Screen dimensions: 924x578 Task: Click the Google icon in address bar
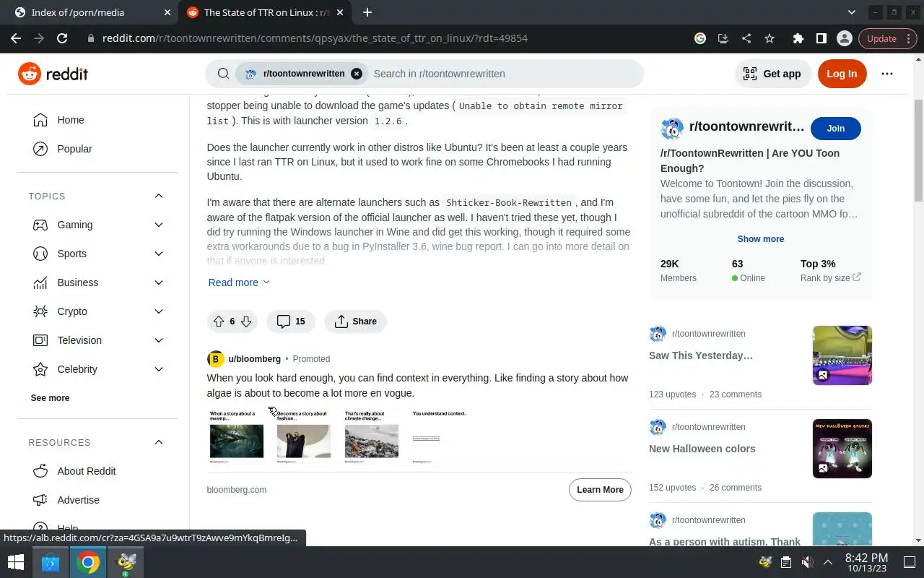[700, 38]
